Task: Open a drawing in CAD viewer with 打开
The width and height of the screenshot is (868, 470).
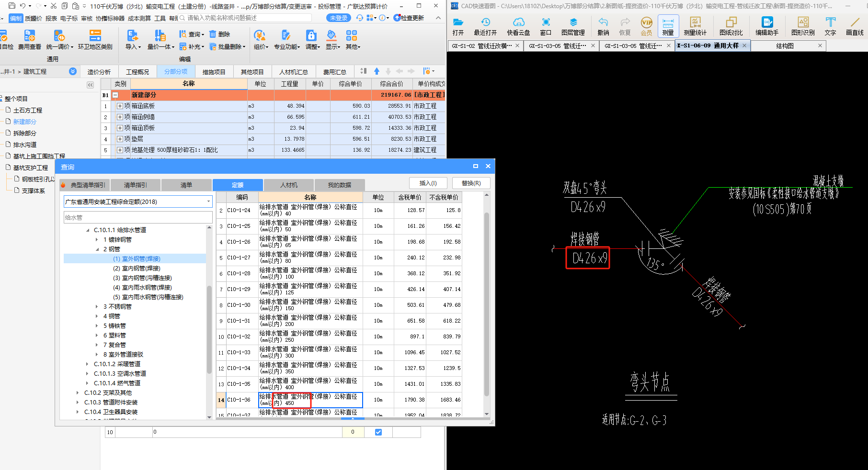Action: coord(458,26)
